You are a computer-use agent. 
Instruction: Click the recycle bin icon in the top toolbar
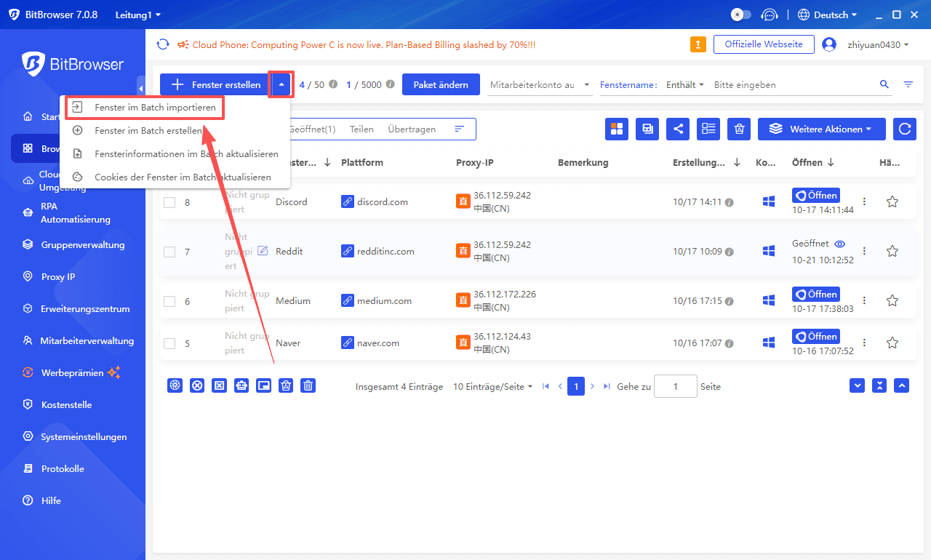[738, 129]
